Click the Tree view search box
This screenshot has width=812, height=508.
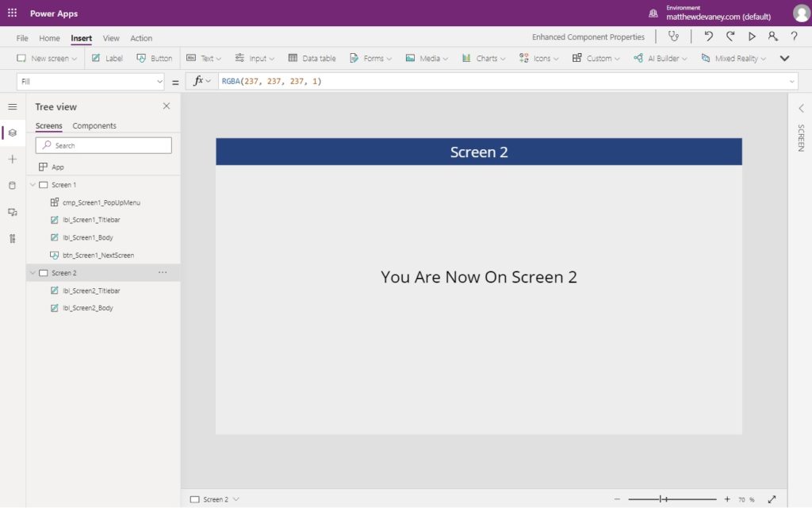(x=103, y=145)
